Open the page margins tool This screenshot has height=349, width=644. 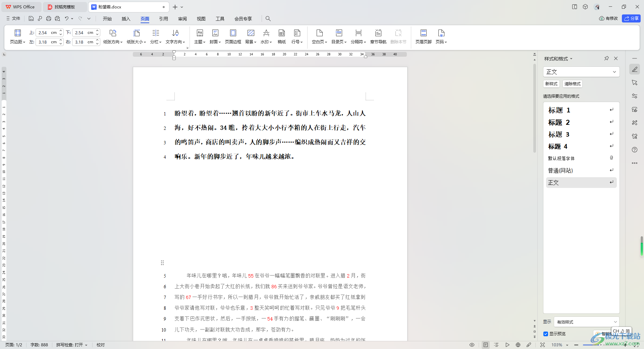point(18,37)
